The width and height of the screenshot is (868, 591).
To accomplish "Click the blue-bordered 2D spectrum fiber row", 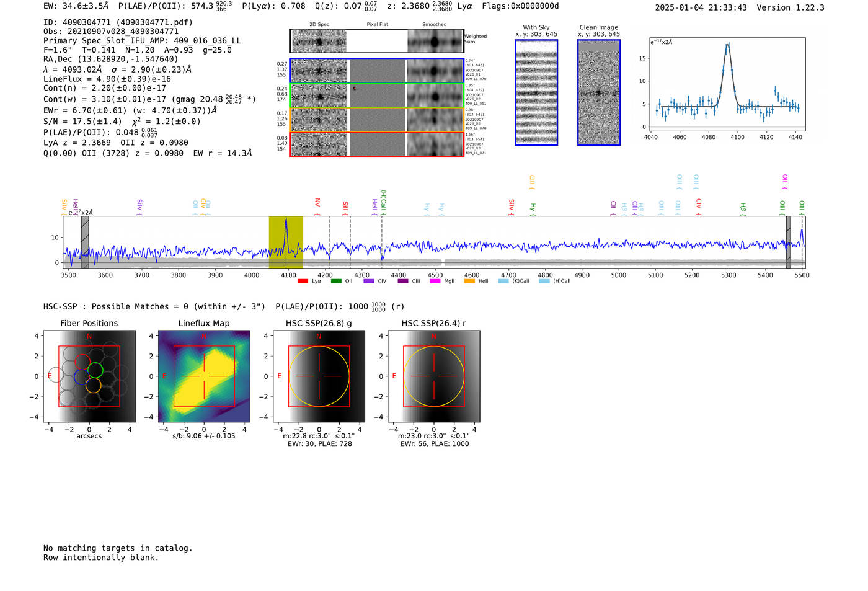I will [x=376, y=71].
